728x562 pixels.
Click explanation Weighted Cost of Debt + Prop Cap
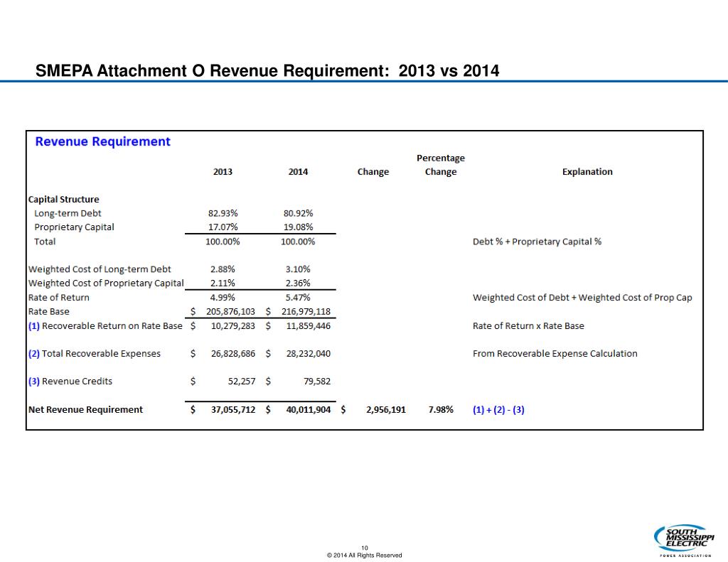click(582, 298)
